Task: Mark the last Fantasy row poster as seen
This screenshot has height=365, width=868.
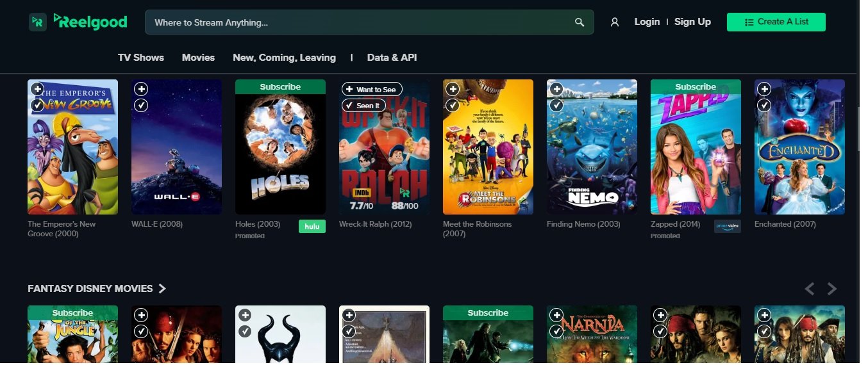Action: pyautogui.click(x=765, y=331)
